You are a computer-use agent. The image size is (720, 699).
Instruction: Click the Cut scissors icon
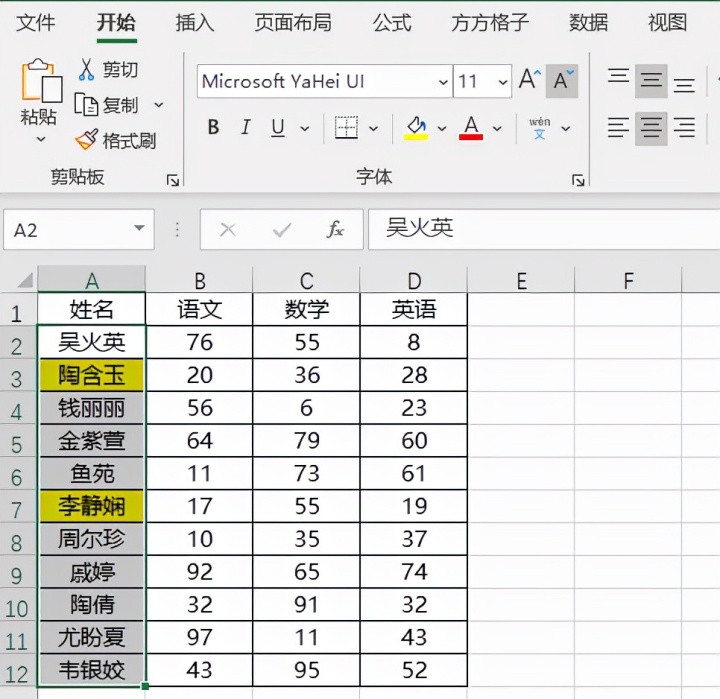click(x=86, y=70)
